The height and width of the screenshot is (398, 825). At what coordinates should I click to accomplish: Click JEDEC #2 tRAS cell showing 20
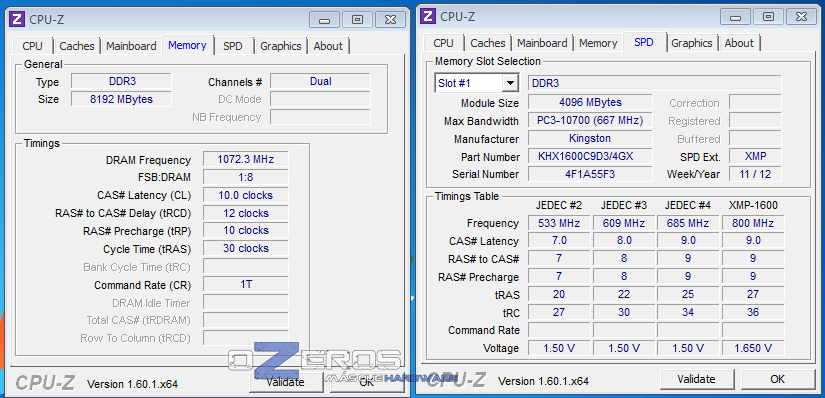pyautogui.click(x=559, y=294)
